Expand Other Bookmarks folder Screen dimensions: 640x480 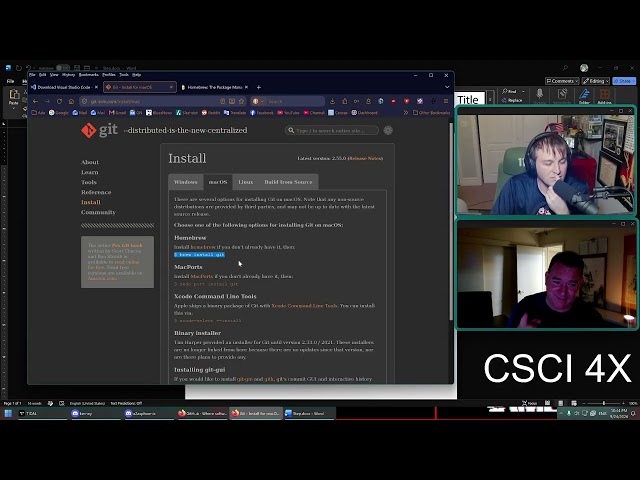431,113
